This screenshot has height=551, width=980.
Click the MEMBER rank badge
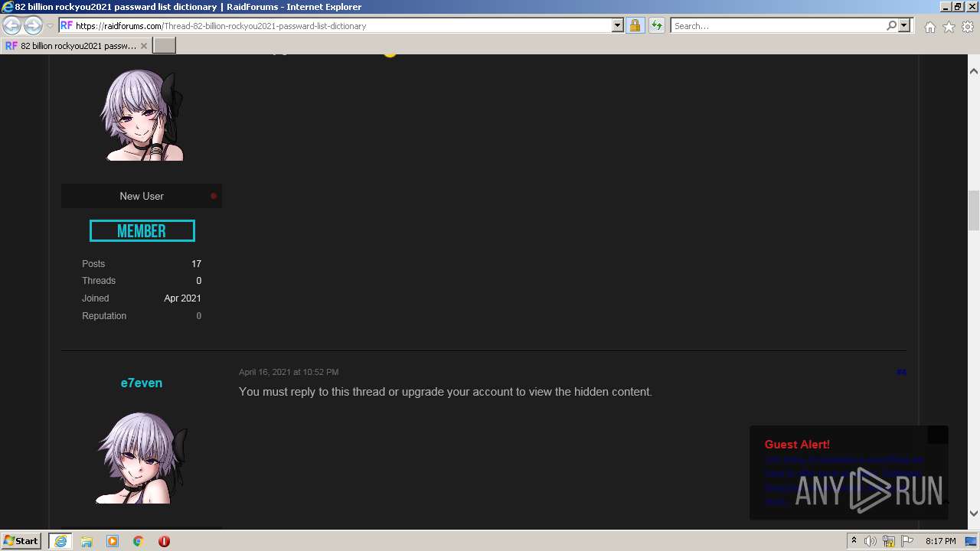[142, 231]
